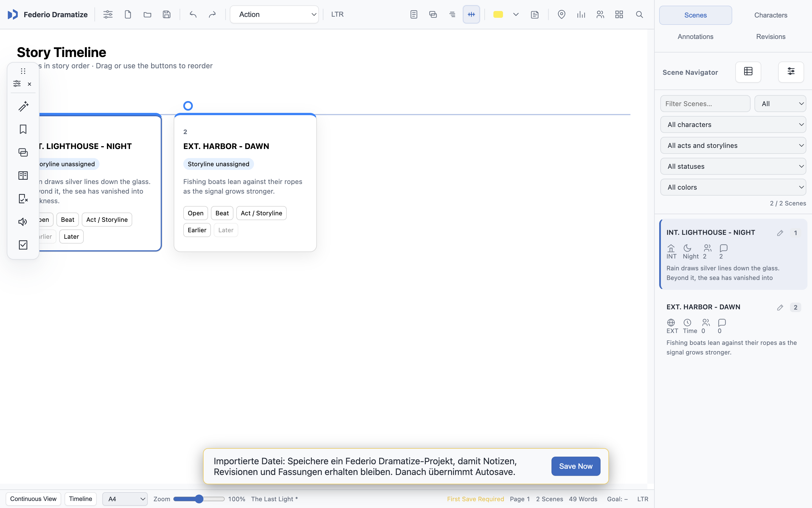Close the floating tool palette
Image resolution: width=812 pixels, height=508 pixels.
(x=30, y=84)
